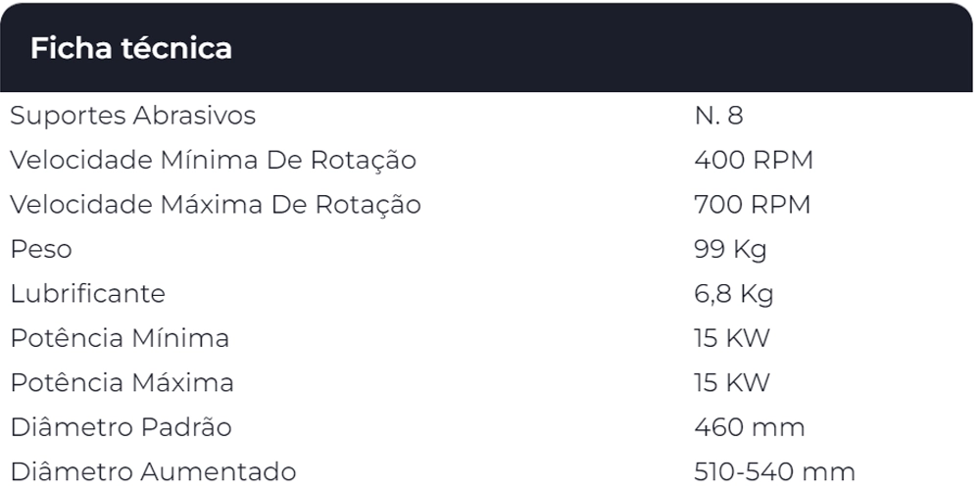Click the 15 KW value for Potência Mínima
980x490 pixels.
coord(731,338)
